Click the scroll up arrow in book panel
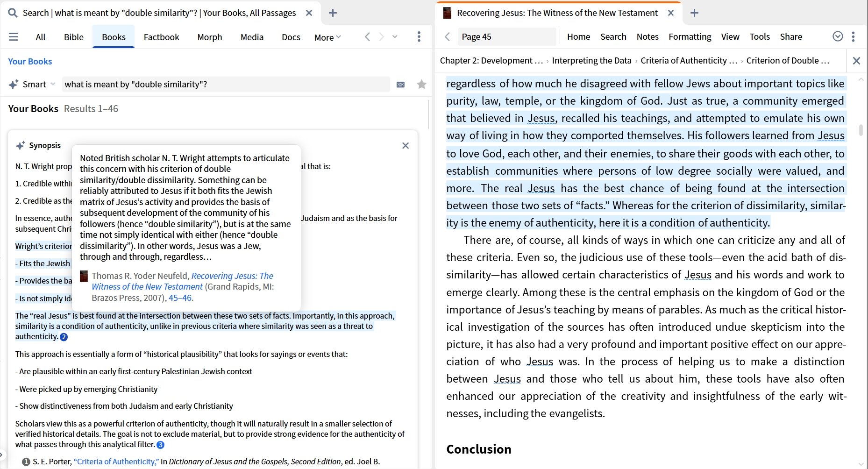This screenshot has height=469, width=868. tap(861, 79)
